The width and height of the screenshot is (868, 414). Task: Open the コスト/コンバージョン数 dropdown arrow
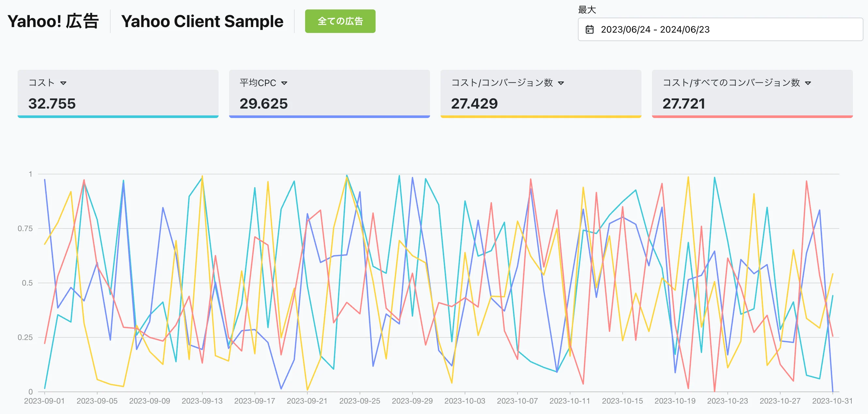[561, 83]
